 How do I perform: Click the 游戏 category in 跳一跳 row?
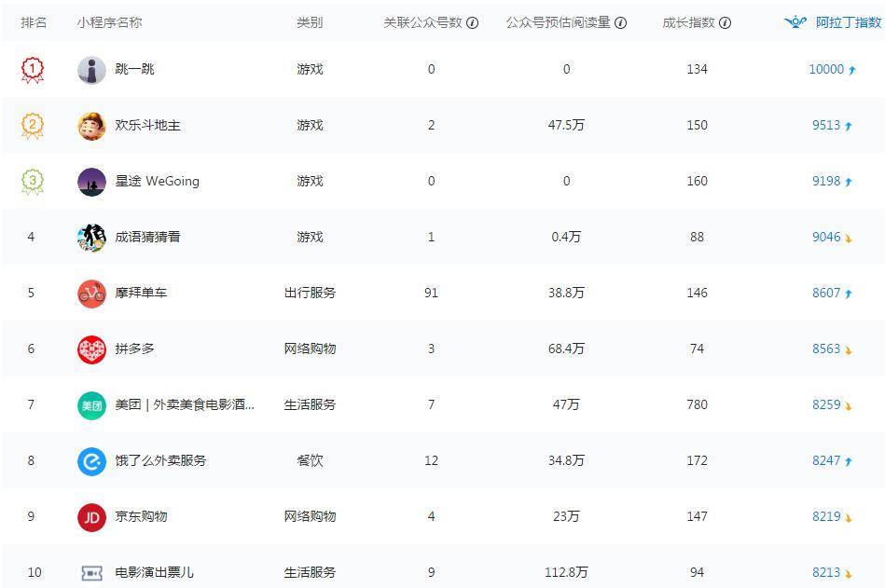310,69
